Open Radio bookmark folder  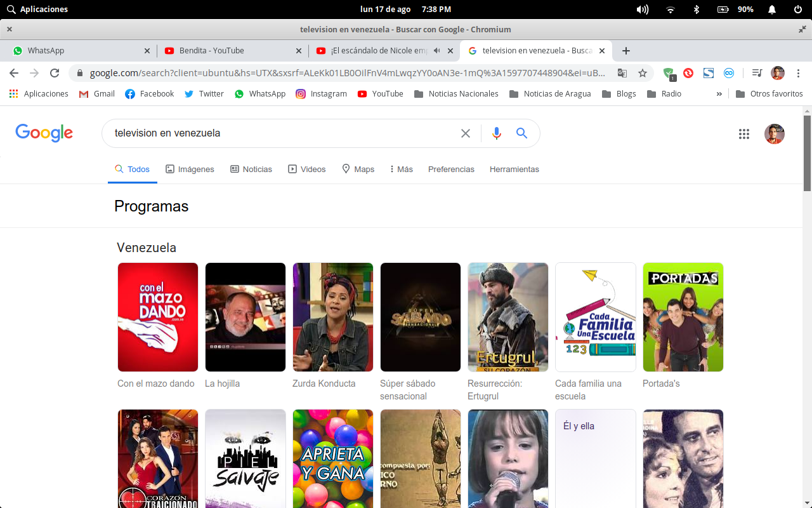point(664,94)
